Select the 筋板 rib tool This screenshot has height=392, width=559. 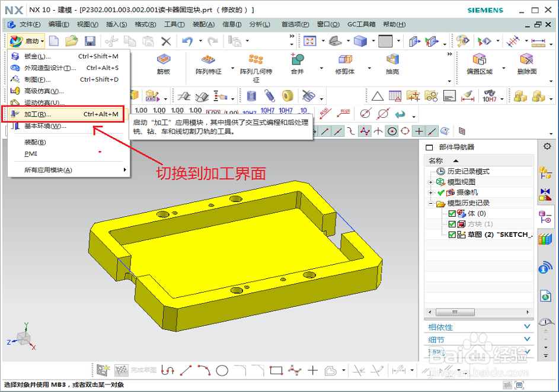[x=164, y=65]
